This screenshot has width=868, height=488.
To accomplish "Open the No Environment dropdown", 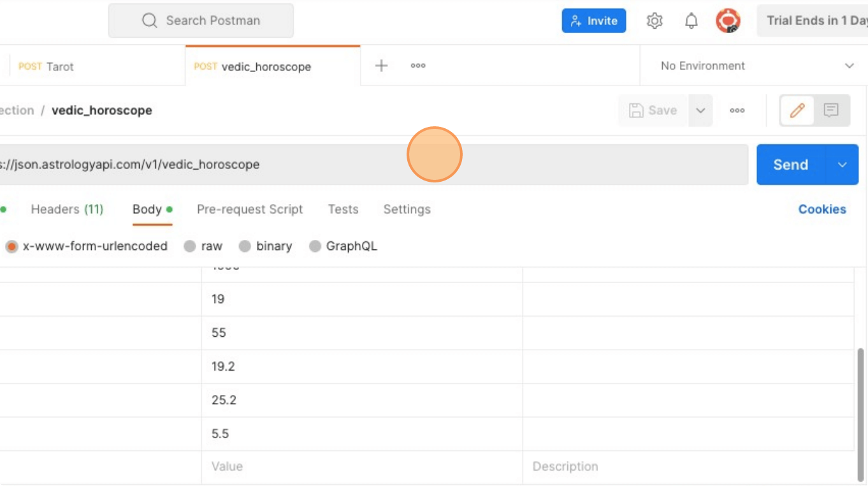I will (x=756, y=66).
